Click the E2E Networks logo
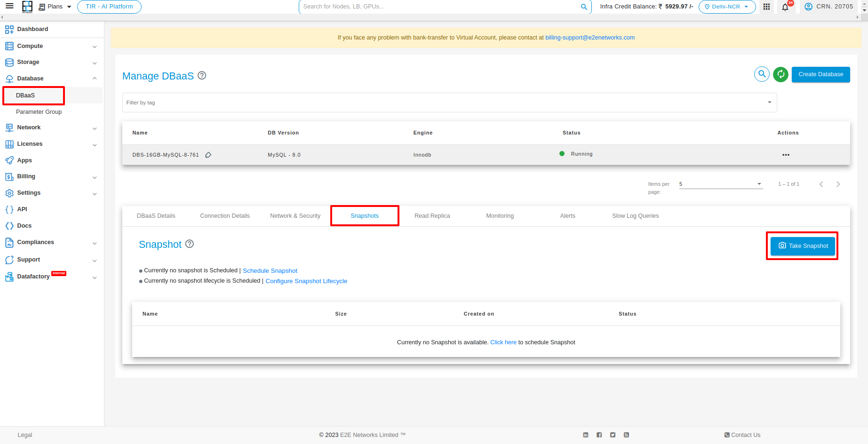This screenshot has width=868, height=444. (27, 7)
